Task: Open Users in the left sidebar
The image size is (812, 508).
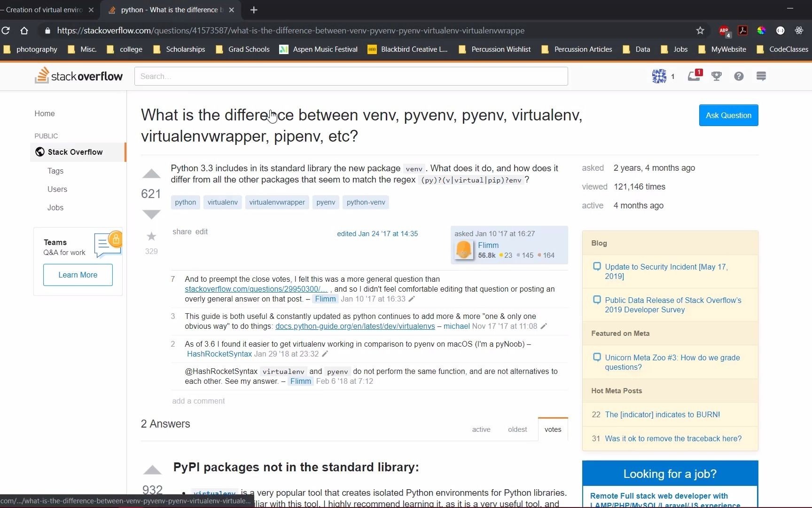Action: click(x=57, y=189)
